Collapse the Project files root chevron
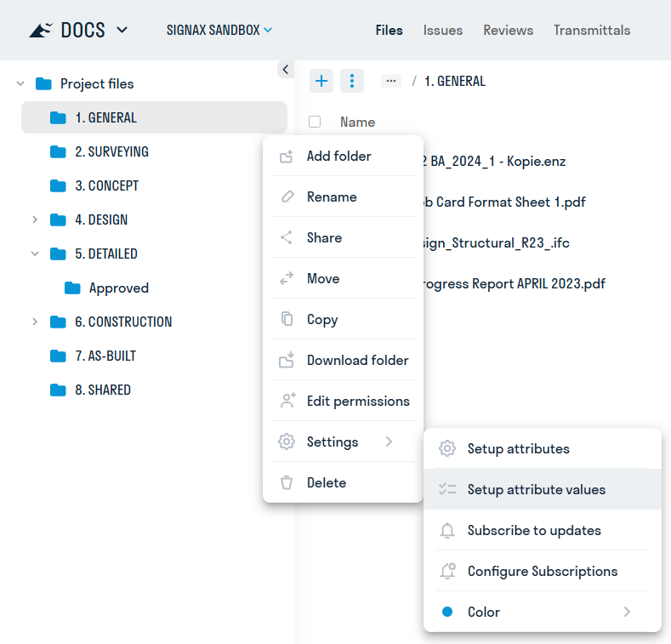Image resolution: width=671 pixels, height=644 pixels. pyautogui.click(x=20, y=83)
